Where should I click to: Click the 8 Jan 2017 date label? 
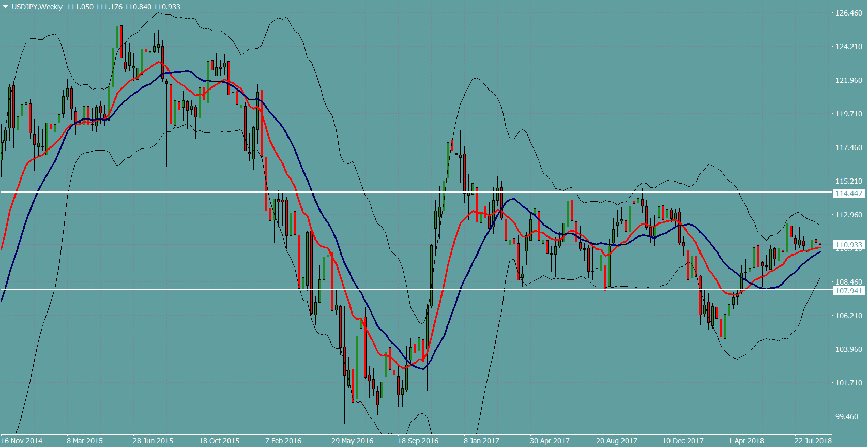coord(481,441)
